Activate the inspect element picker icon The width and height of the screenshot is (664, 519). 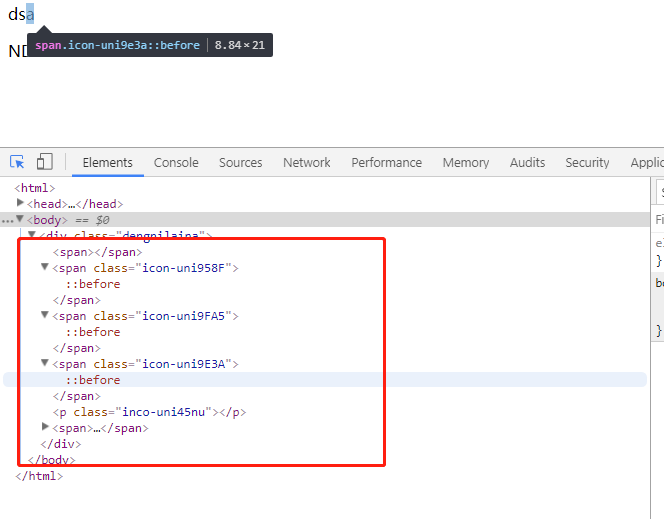point(17,162)
